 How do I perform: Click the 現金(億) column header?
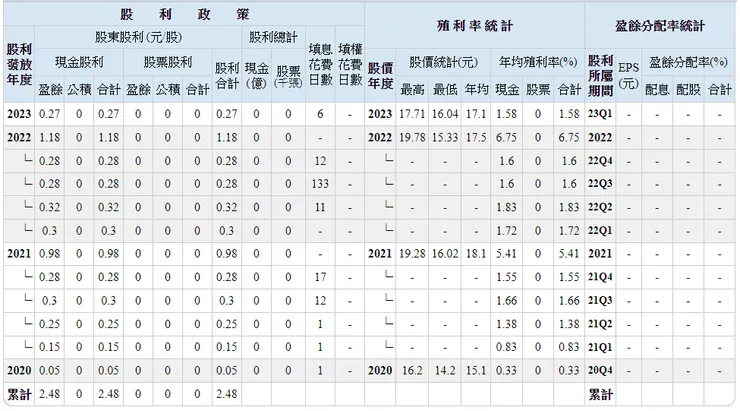[256, 75]
